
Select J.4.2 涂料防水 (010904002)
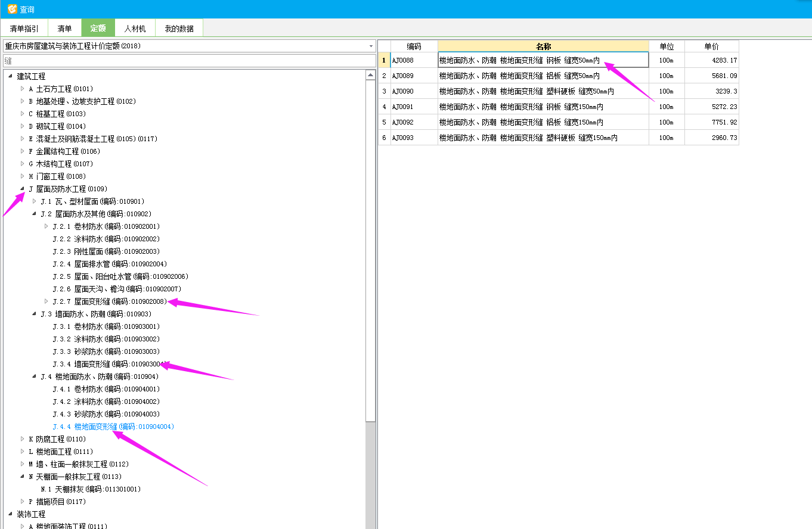click(106, 402)
